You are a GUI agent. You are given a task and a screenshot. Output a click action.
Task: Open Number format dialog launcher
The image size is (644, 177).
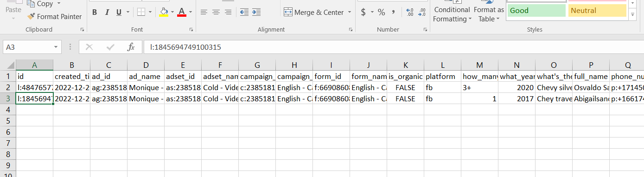click(426, 30)
